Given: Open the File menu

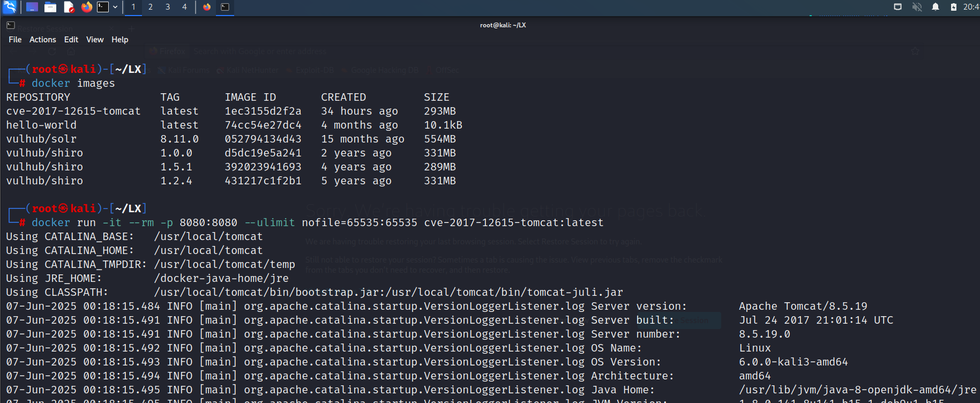Looking at the screenshot, I should pyautogui.click(x=15, y=40).
